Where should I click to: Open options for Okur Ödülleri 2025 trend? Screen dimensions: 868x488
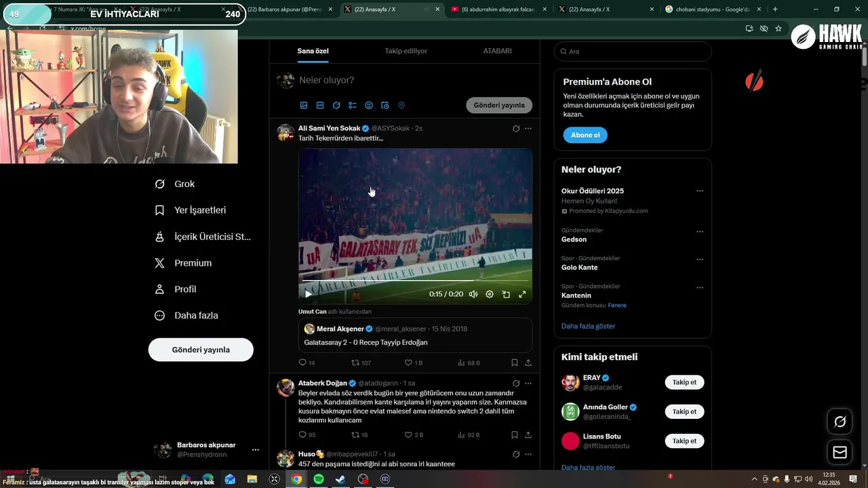click(700, 191)
